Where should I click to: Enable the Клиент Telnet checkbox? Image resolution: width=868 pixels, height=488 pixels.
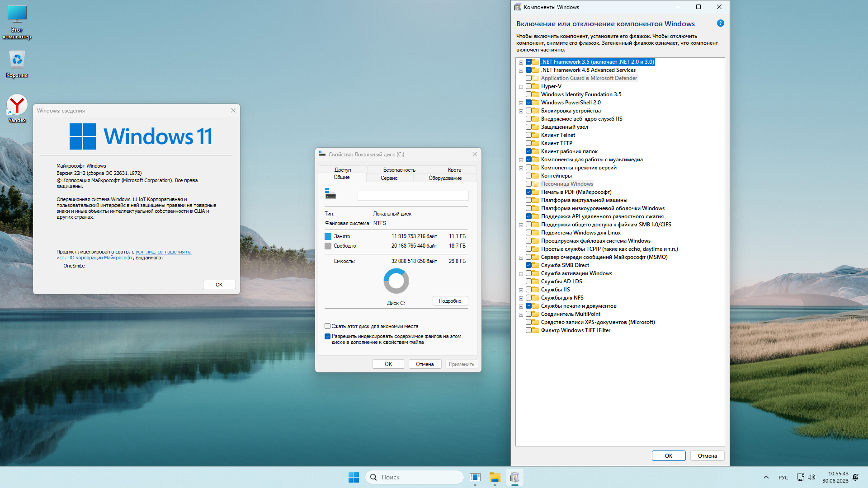[528, 135]
